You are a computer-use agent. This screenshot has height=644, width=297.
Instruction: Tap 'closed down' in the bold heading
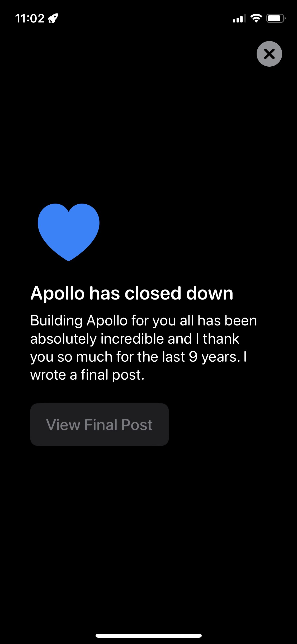(179, 293)
